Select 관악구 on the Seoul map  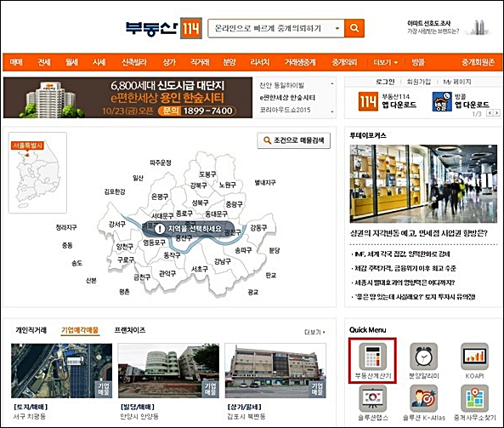click(167, 273)
